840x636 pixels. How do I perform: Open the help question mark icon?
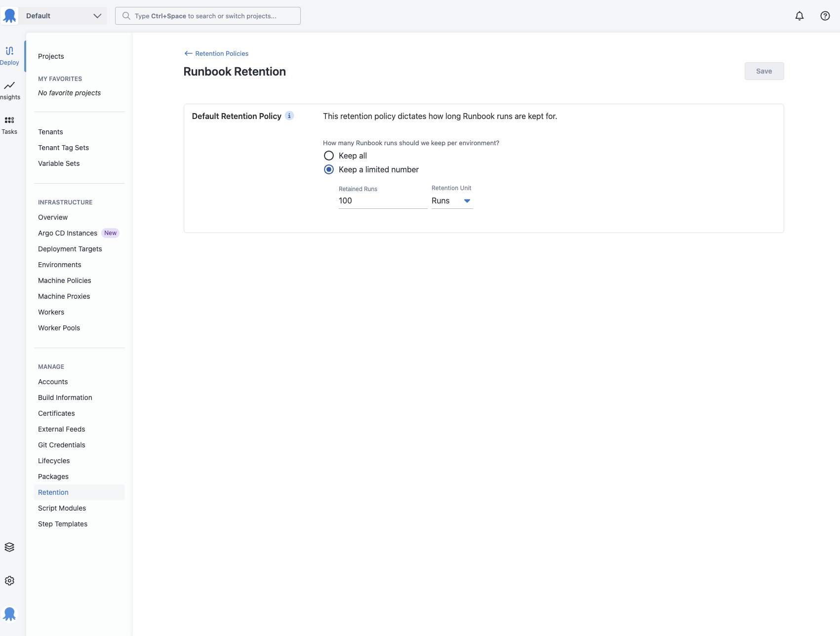pyautogui.click(x=825, y=16)
